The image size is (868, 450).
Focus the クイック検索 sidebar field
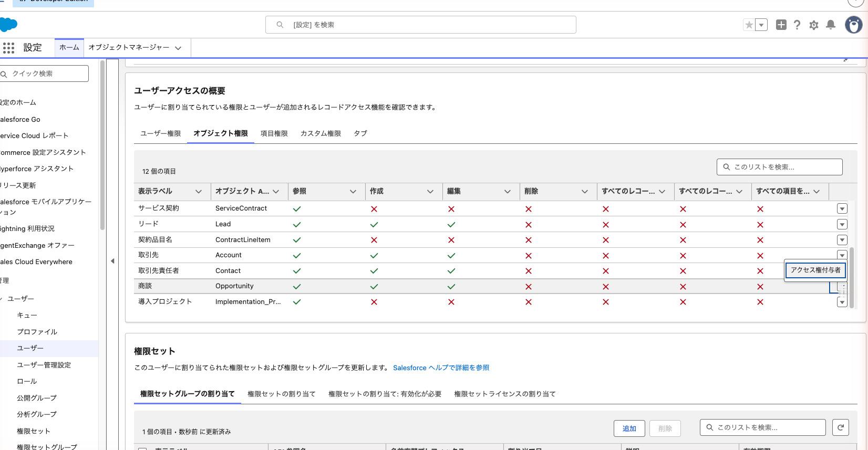tap(44, 74)
